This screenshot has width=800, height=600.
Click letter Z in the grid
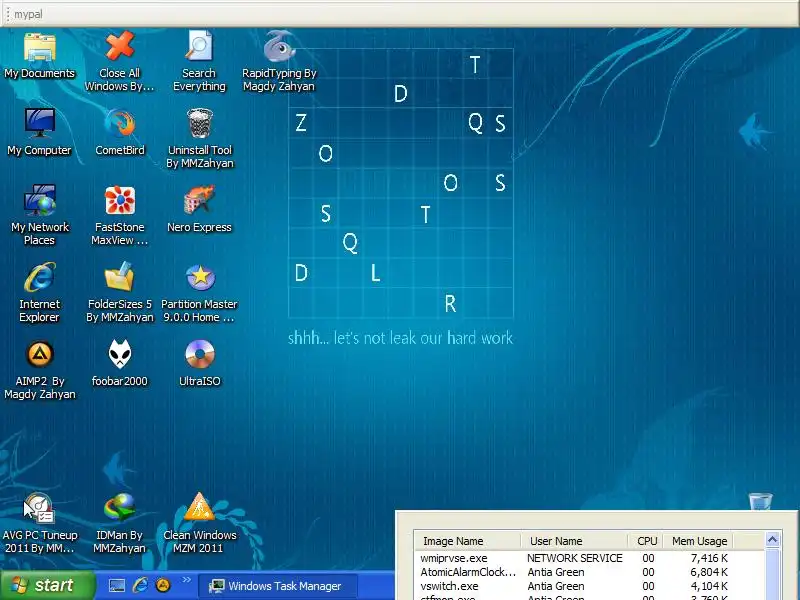pyautogui.click(x=301, y=123)
